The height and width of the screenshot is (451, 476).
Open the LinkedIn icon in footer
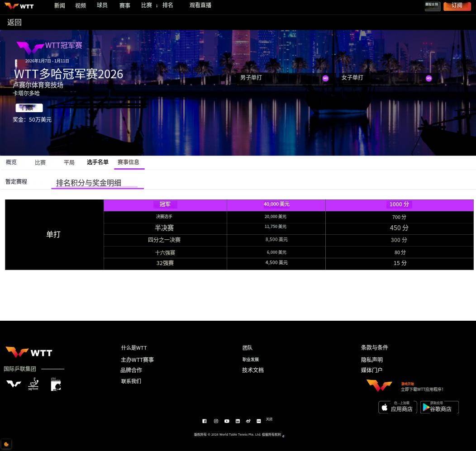pos(238,421)
